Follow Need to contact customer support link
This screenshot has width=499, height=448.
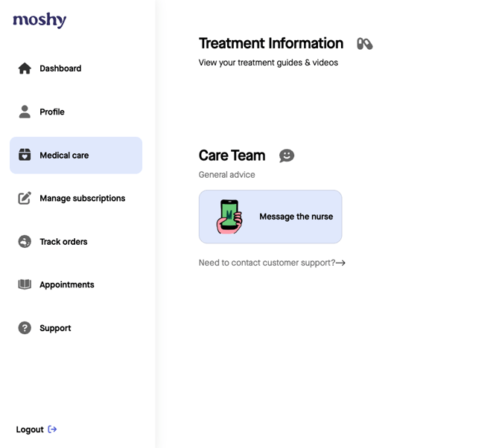click(272, 263)
